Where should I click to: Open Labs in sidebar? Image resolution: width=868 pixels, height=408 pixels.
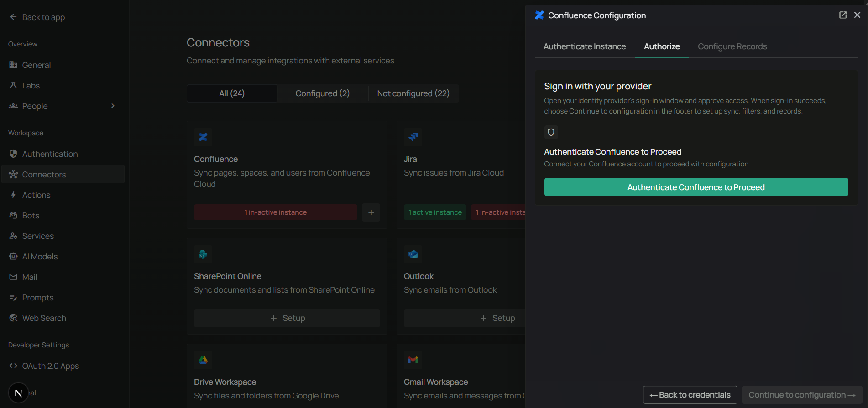click(63, 85)
